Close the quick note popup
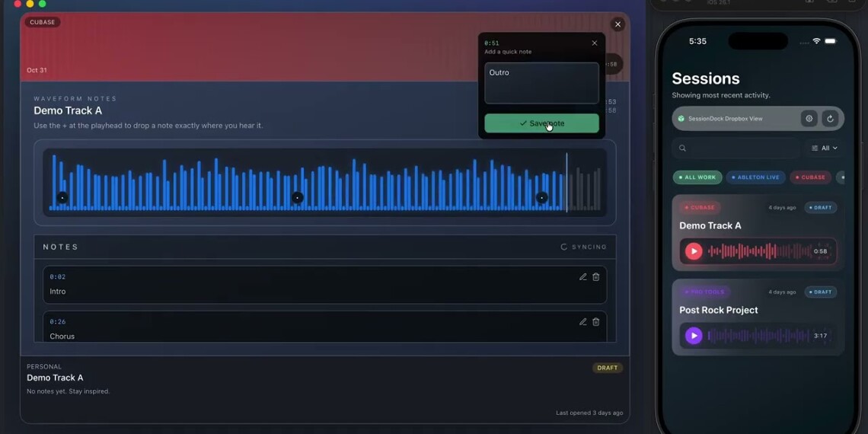 pyautogui.click(x=595, y=43)
